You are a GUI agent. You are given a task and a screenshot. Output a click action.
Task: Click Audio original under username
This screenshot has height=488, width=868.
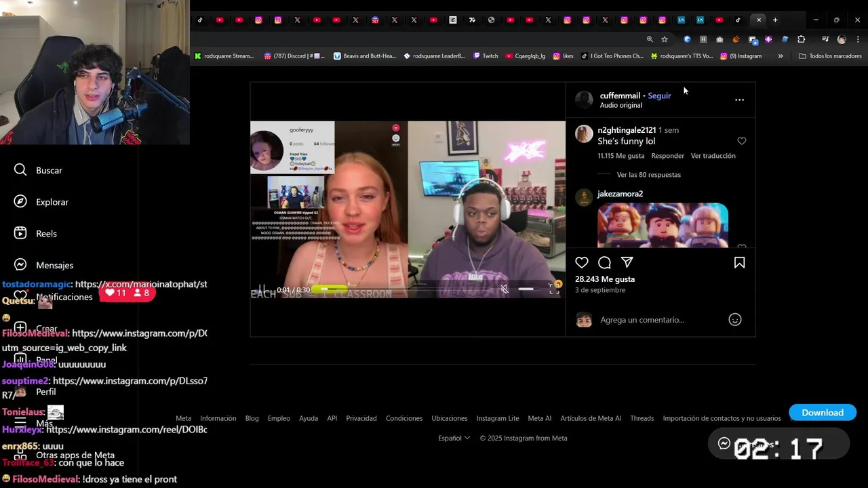point(620,105)
